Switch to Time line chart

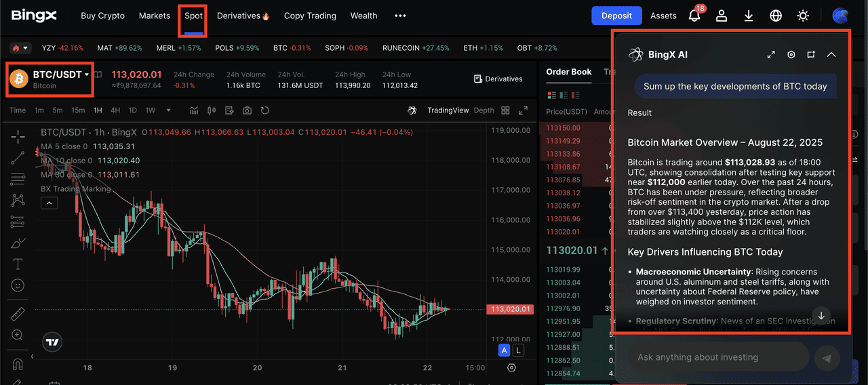[18, 110]
